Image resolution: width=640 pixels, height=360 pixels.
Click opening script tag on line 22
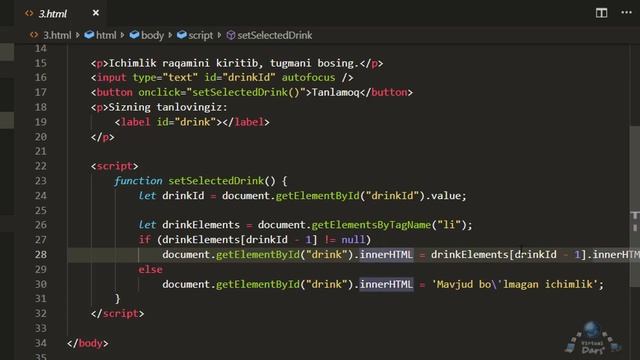115,166
